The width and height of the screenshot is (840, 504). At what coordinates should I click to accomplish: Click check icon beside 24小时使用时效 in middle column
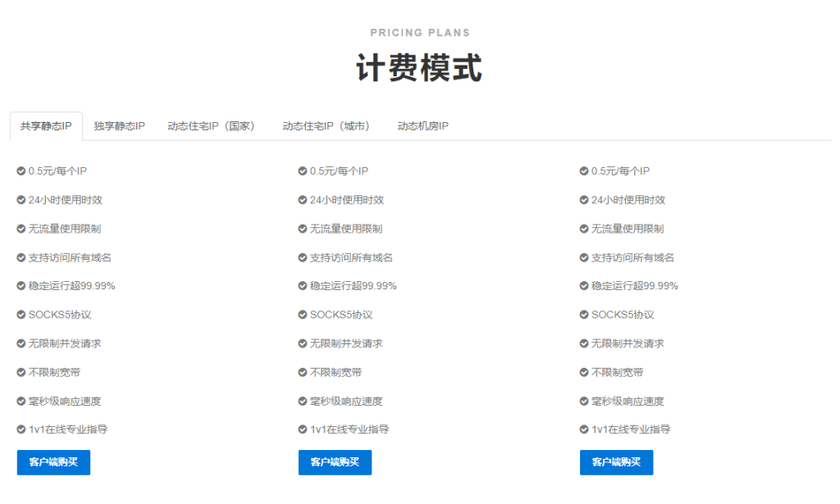(303, 200)
